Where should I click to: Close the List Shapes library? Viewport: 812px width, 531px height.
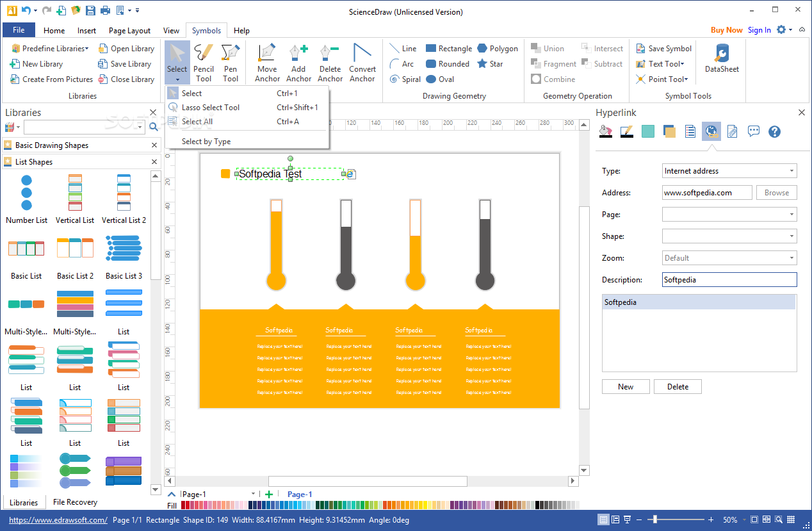coord(154,162)
